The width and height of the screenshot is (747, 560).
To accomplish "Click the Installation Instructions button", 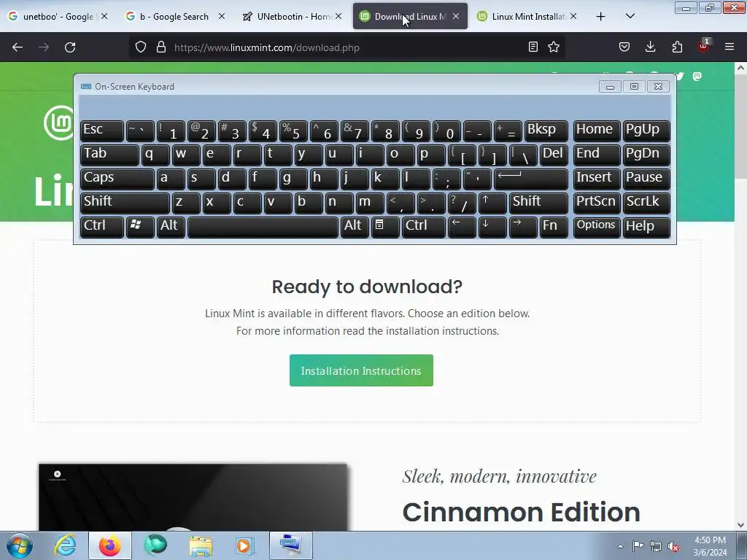I will pos(361,370).
